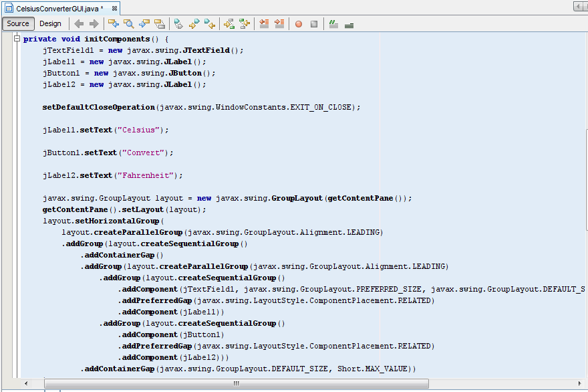The height and width of the screenshot is (392, 588).
Task: Click the horizontal scrollbar thumb
Action: pos(235,383)
